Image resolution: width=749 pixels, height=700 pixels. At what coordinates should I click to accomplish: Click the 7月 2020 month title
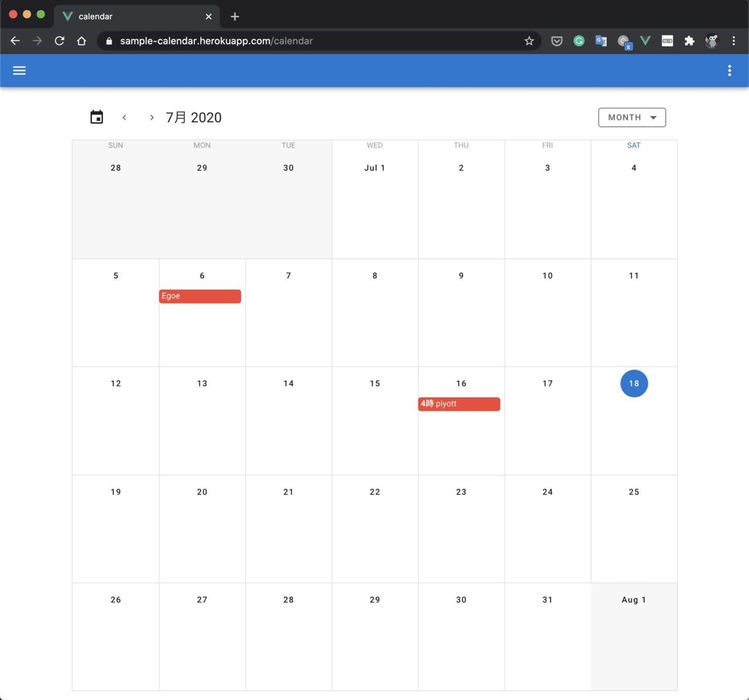click(194, 118)
